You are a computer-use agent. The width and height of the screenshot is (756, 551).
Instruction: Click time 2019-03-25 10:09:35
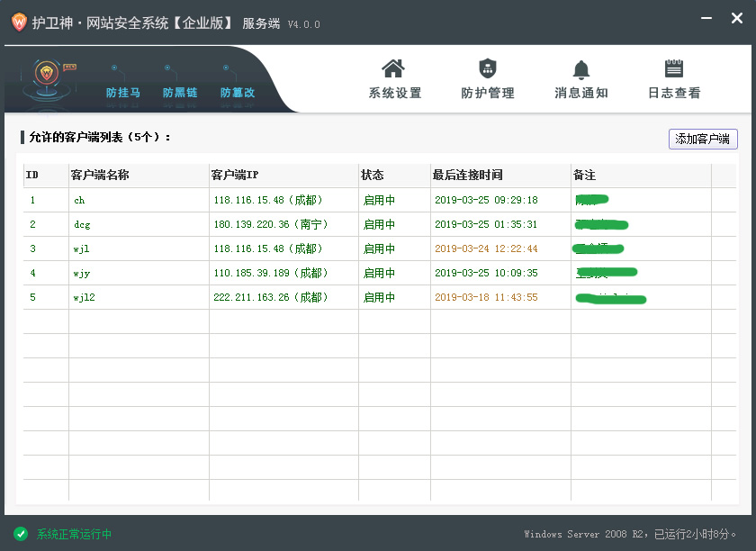tap(486, 273)
